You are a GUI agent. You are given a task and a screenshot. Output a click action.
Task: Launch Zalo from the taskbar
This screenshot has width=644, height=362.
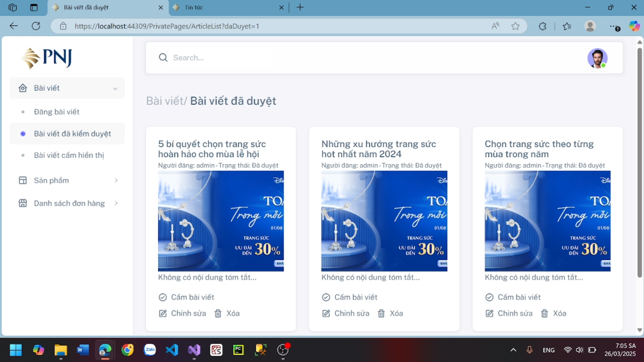(x=150, y=350)
